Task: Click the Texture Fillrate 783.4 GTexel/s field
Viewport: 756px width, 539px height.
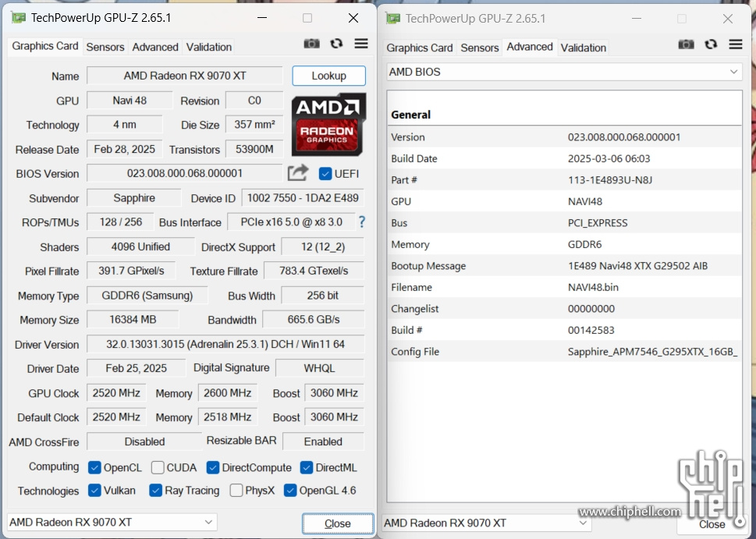Action: point(314,271)
